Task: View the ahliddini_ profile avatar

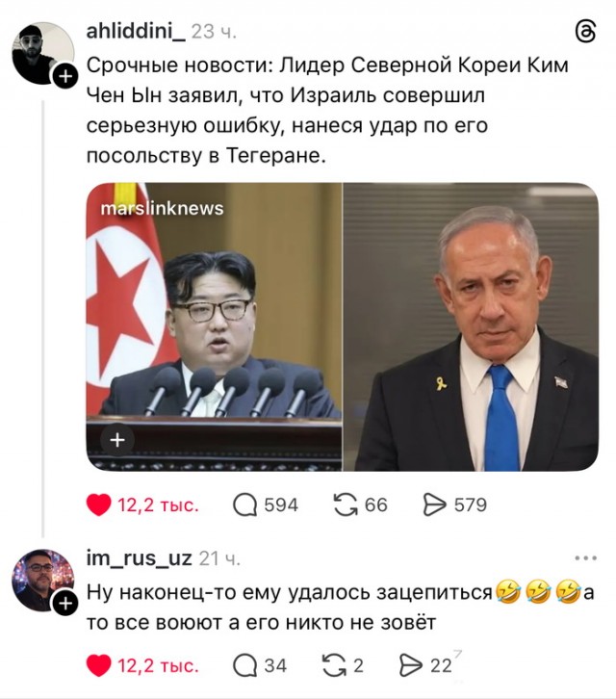Action: (42, 53)
